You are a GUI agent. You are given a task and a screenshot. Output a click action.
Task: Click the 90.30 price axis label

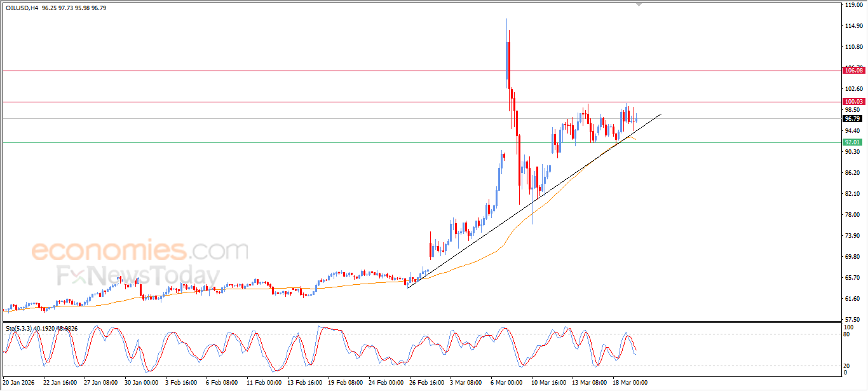coord(853,151)
